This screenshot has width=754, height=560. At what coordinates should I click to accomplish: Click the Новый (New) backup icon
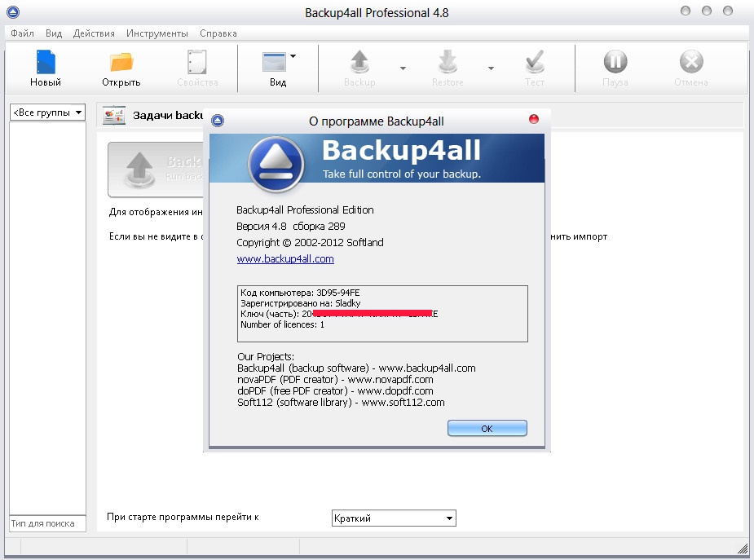tap(46, 64)
